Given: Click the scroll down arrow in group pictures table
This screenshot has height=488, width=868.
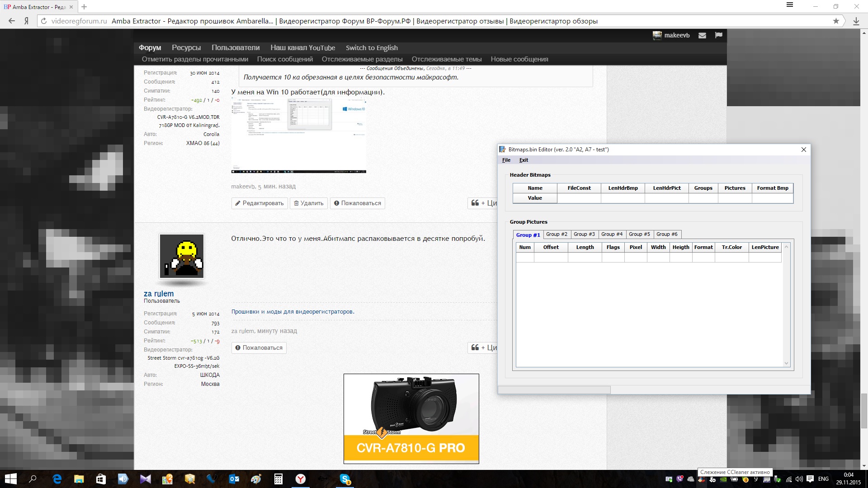Looking at the screenshot, I should [786, 363].
